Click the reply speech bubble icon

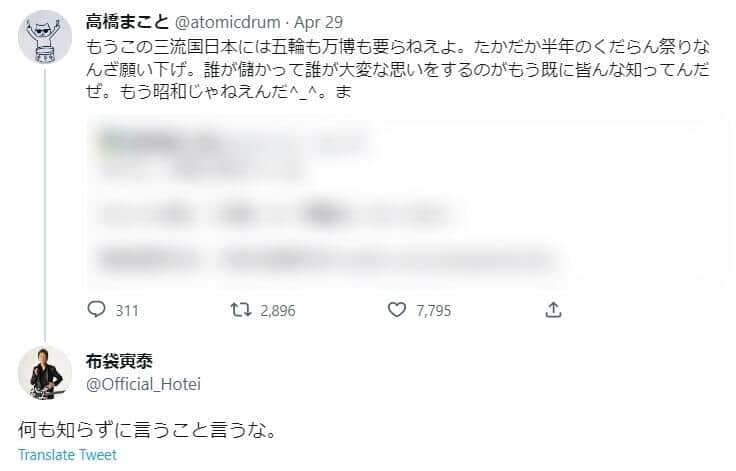coord(96,310)
